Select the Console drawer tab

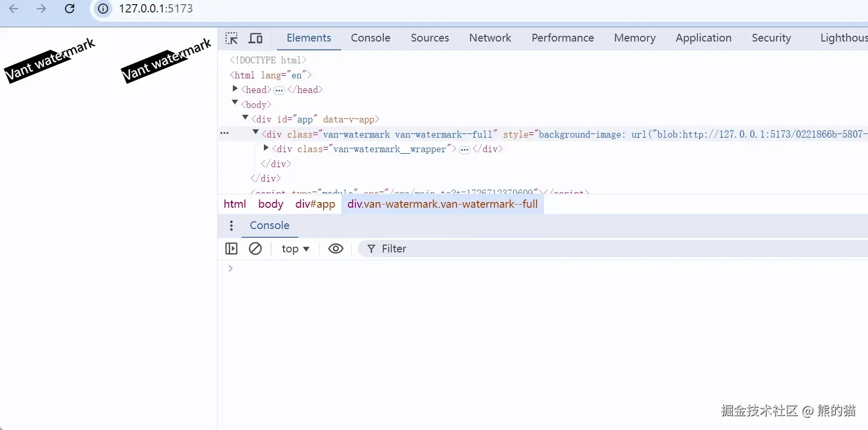tap(270, 225)
